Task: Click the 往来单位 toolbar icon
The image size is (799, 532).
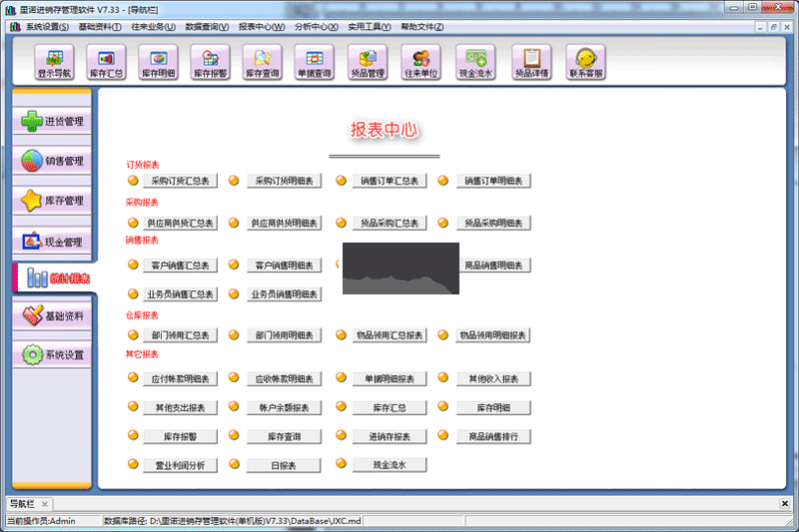Action: (420, 62)
